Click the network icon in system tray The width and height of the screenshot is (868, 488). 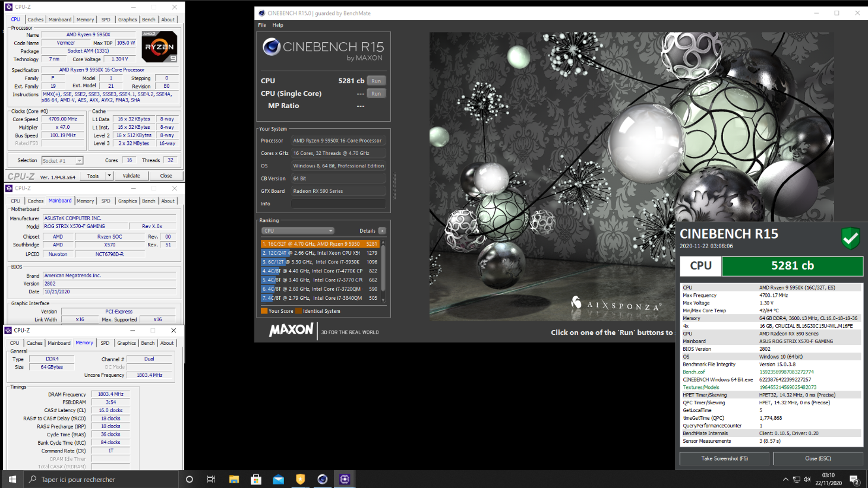pyautogui.click(x=797, y=480)
